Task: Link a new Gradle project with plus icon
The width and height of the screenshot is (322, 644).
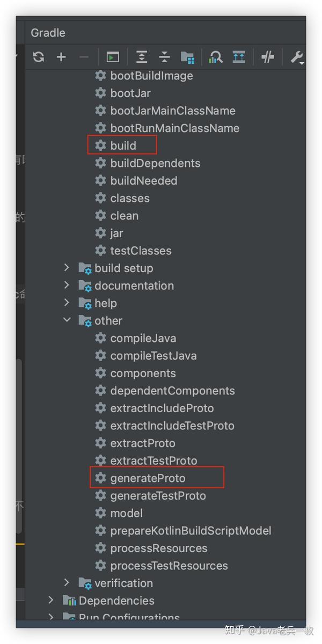Action: (61, 57)
